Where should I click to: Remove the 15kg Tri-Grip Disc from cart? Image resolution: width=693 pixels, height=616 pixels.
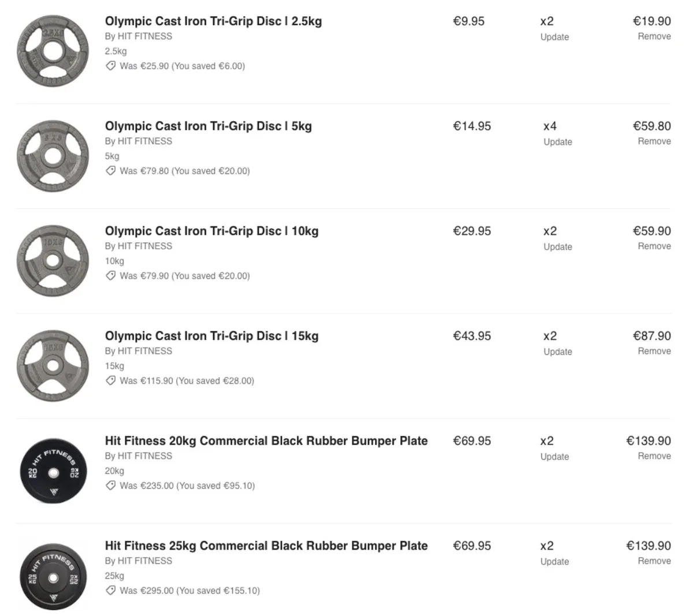tap(654, 351)
